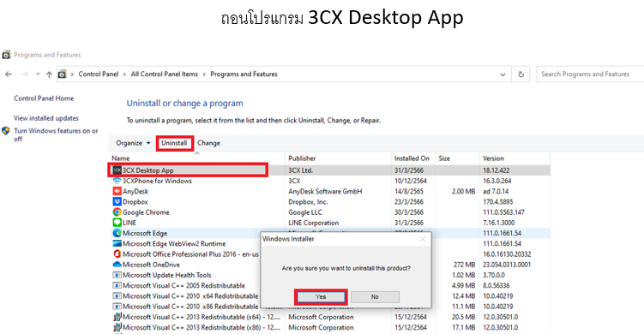Click the Uninstall toolbar button
Image resolution: width=644 pixels, height=334 pixels.
(174, 143)
